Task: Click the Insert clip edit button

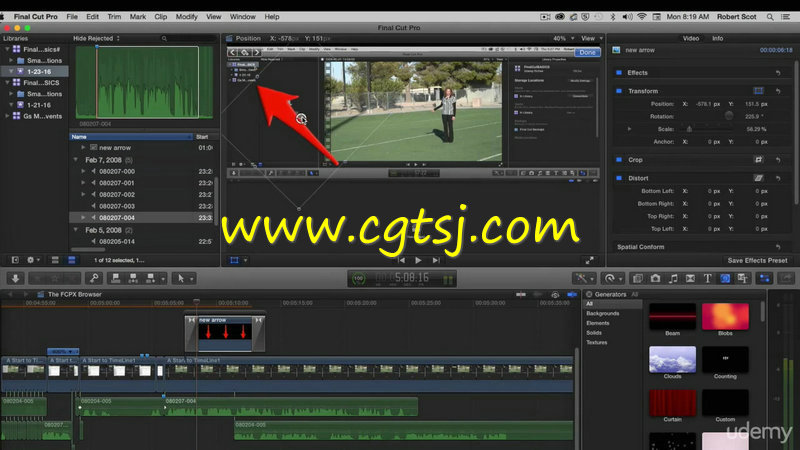Action: pos(133,279)
